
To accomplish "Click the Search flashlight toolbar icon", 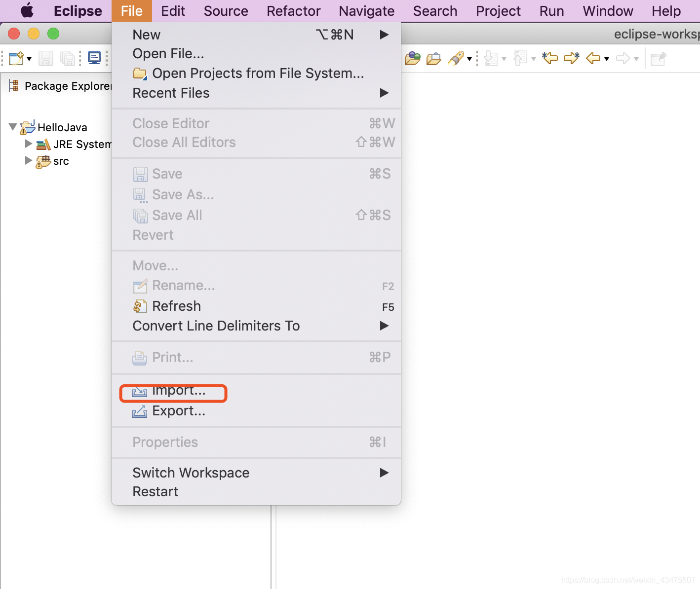I will click(x=456, y=58).
